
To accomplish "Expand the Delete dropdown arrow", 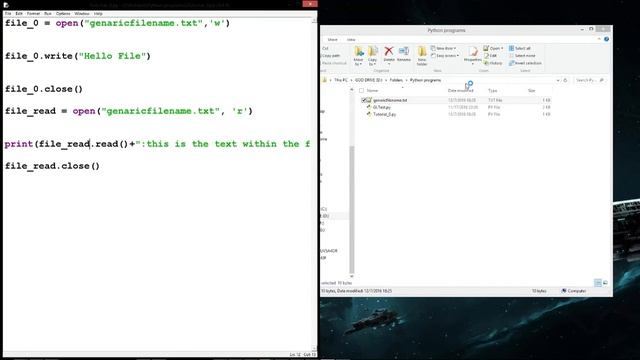I will 389,64.
